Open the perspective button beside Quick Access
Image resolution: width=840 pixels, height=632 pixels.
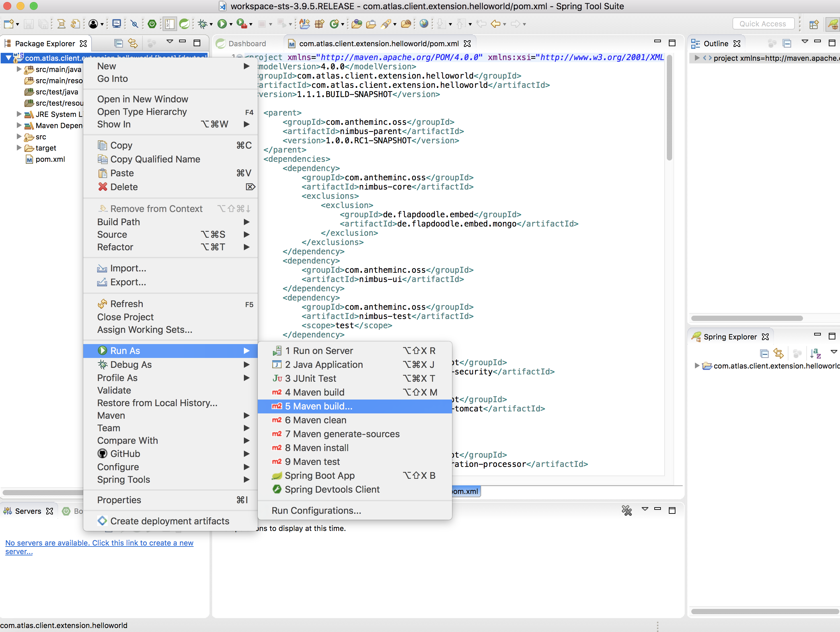814,24
